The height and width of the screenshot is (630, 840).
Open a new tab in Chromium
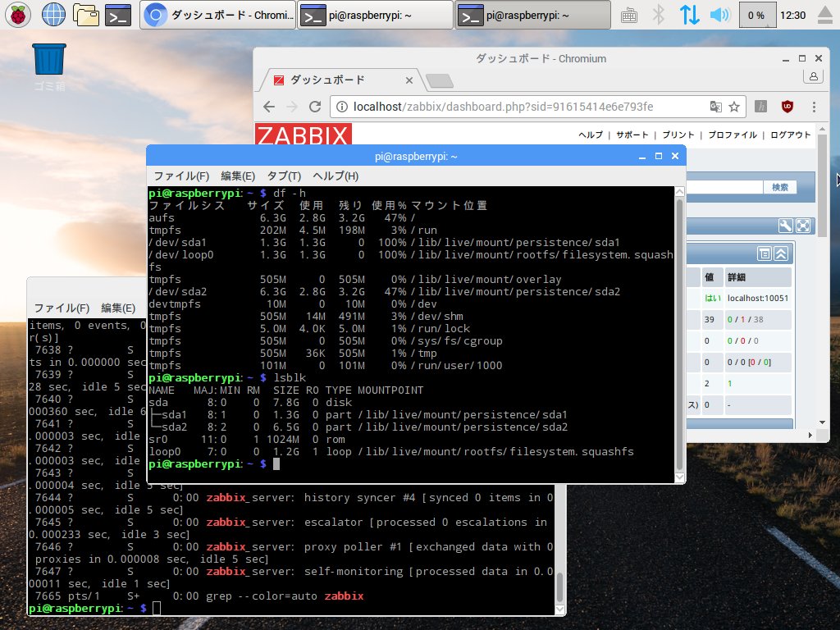(x=440, y=81)
